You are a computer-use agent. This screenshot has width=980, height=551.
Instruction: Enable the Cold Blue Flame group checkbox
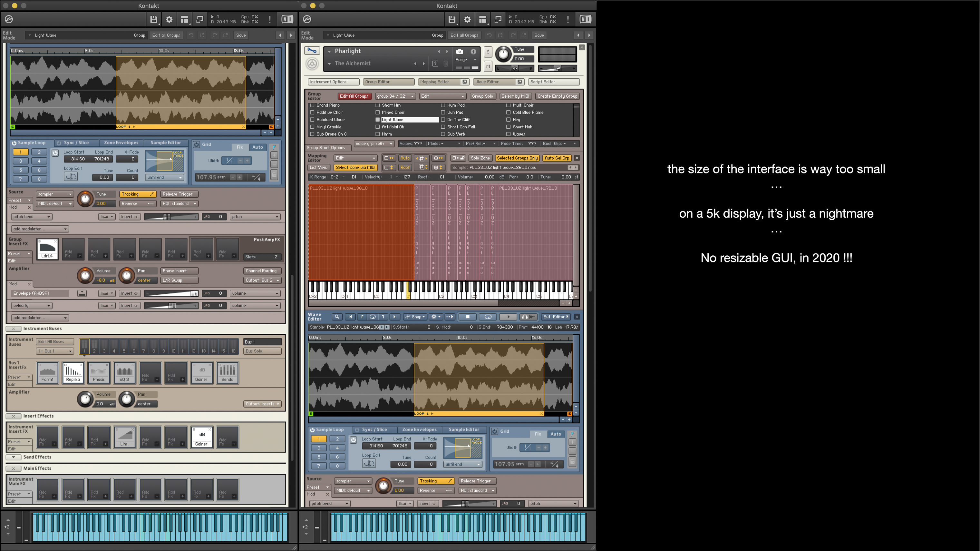click(508, 112)
